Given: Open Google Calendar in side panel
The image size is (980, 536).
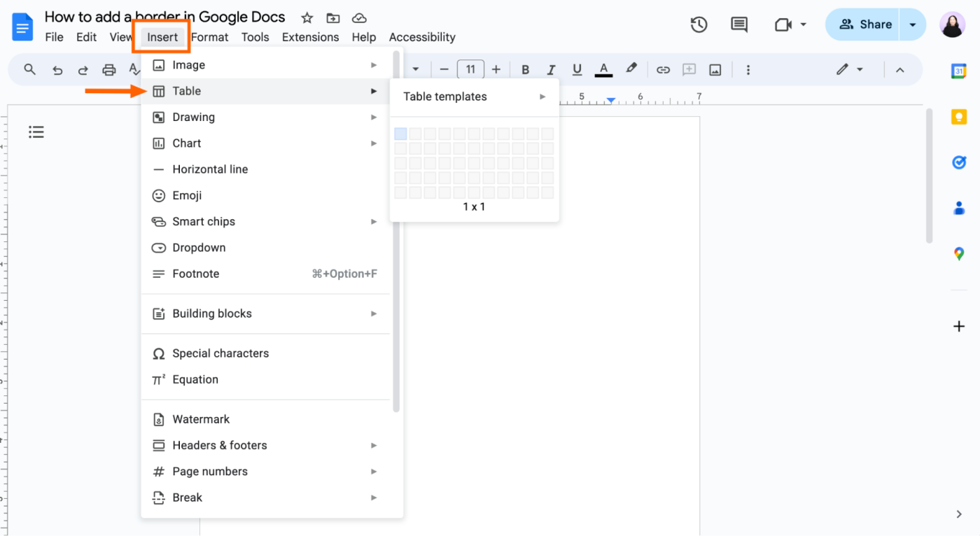Looking at the screenshot, I should click(959, 71).
